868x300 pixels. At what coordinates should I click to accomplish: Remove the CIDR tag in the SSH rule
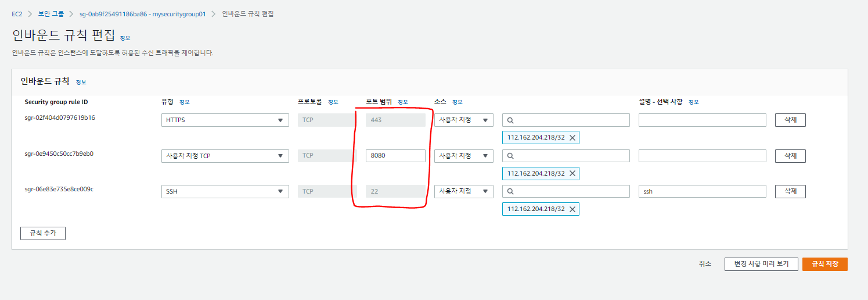point(572,209)
